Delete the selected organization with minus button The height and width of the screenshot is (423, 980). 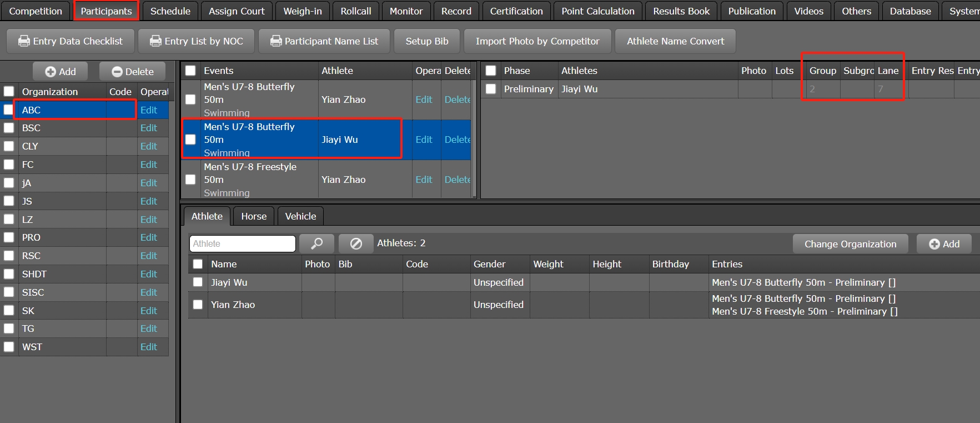133,72
